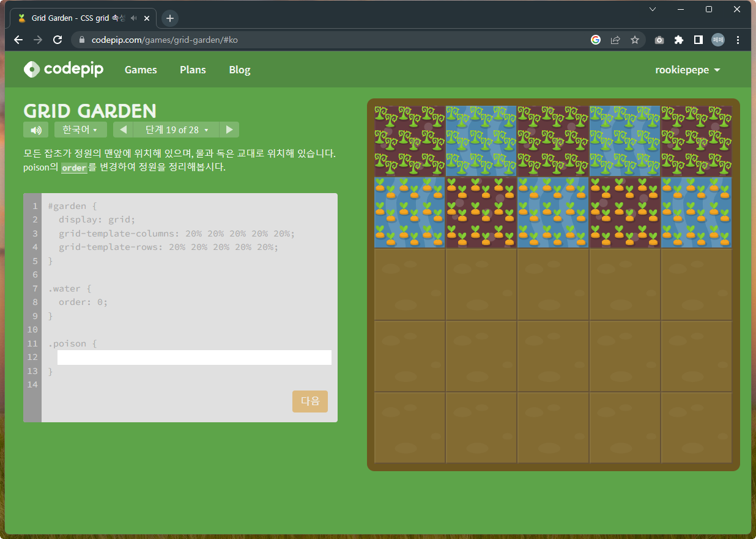Open the Games menu

(141, 70)
